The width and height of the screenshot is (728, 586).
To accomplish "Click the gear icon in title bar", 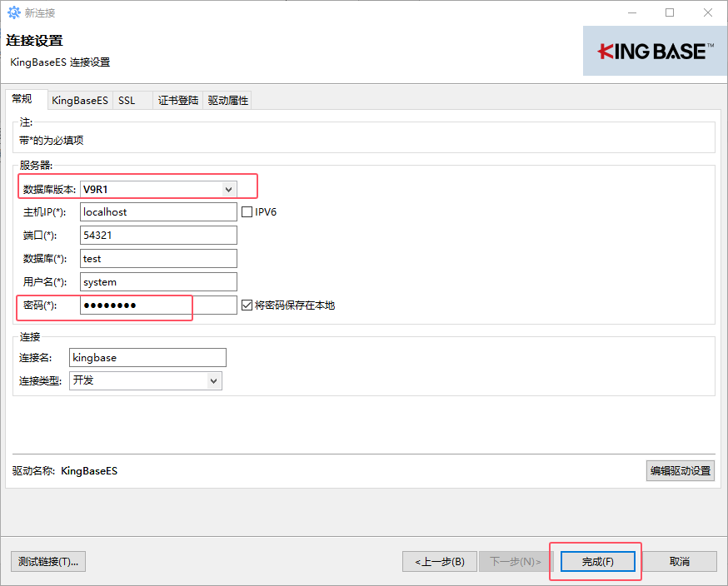I will pyautogui.click(x=13, y=13).
